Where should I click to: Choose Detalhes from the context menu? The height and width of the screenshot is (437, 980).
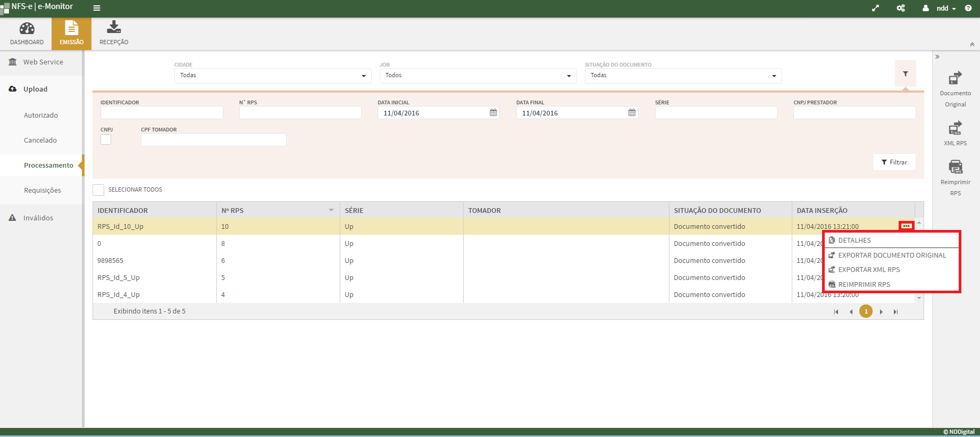click(x=855, y=241)
